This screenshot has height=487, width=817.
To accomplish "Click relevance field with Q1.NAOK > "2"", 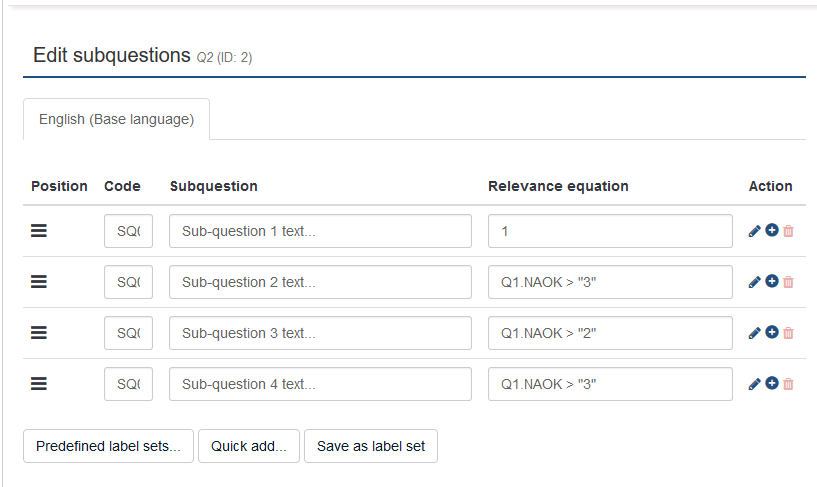I will 610,333.
